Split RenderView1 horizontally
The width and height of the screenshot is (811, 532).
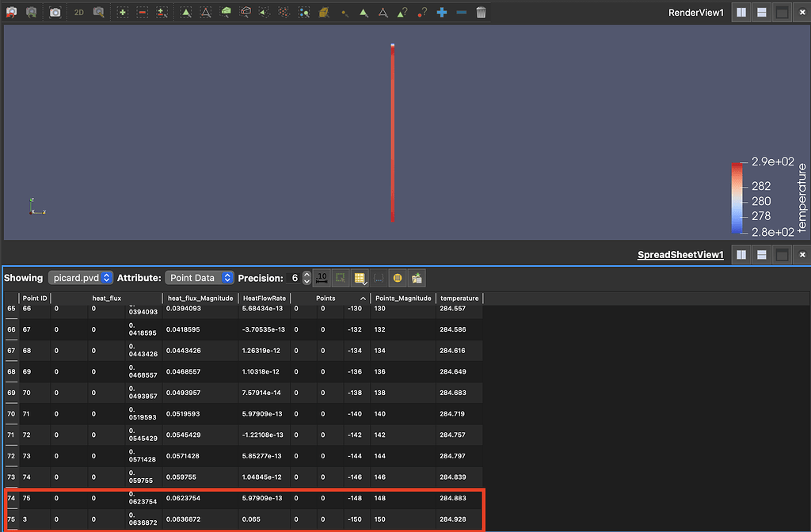click(741, 13)
